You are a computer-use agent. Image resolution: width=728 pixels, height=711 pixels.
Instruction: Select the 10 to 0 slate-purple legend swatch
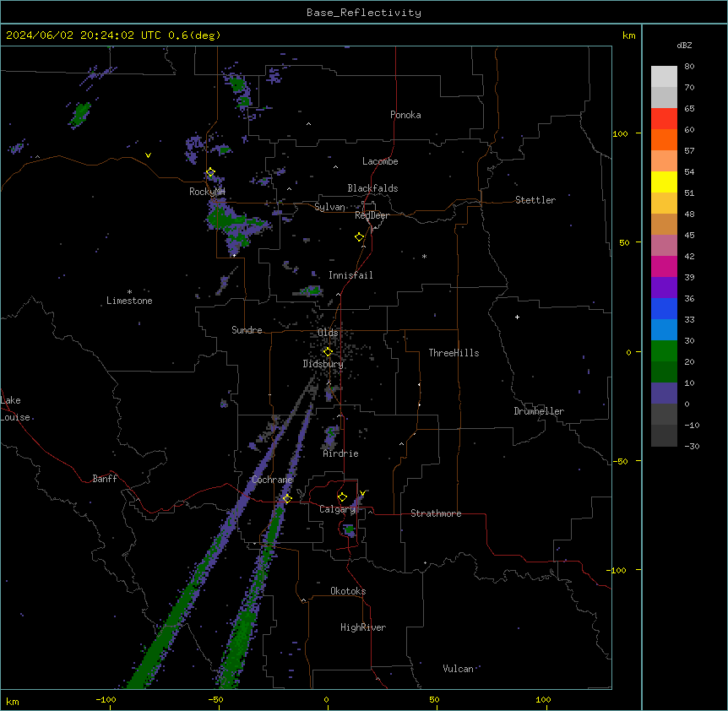click(x=664, y=393)
